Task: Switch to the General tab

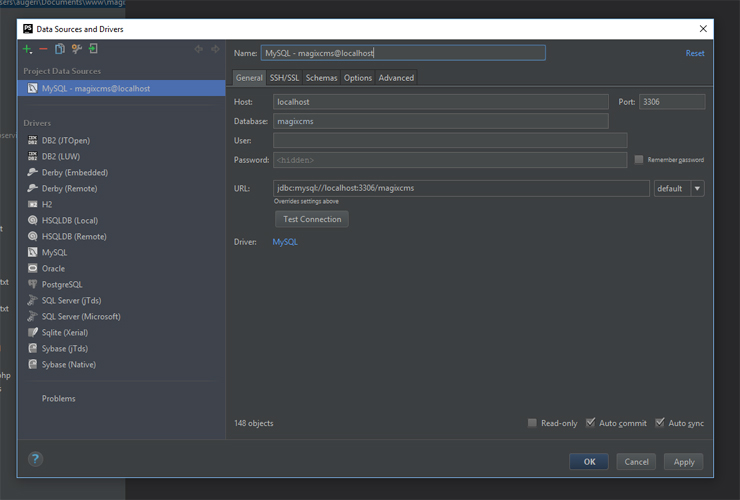Action: coord(249,78)
